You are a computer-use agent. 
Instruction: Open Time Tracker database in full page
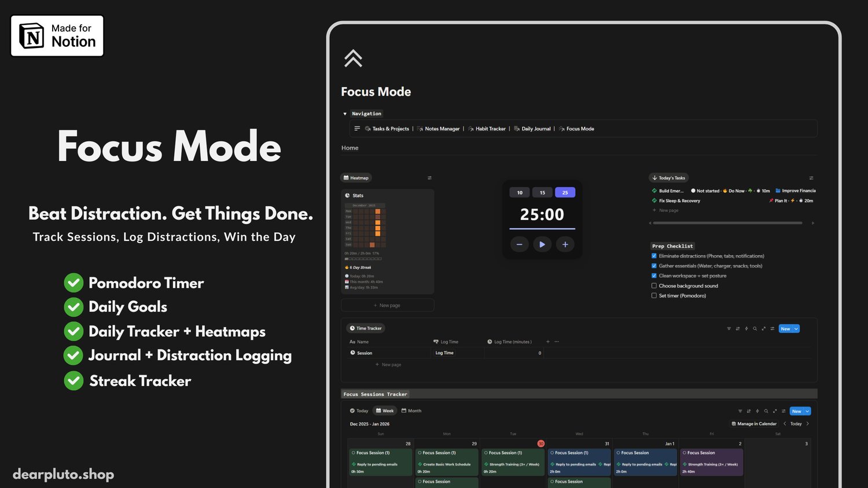[x=764, y=329]
